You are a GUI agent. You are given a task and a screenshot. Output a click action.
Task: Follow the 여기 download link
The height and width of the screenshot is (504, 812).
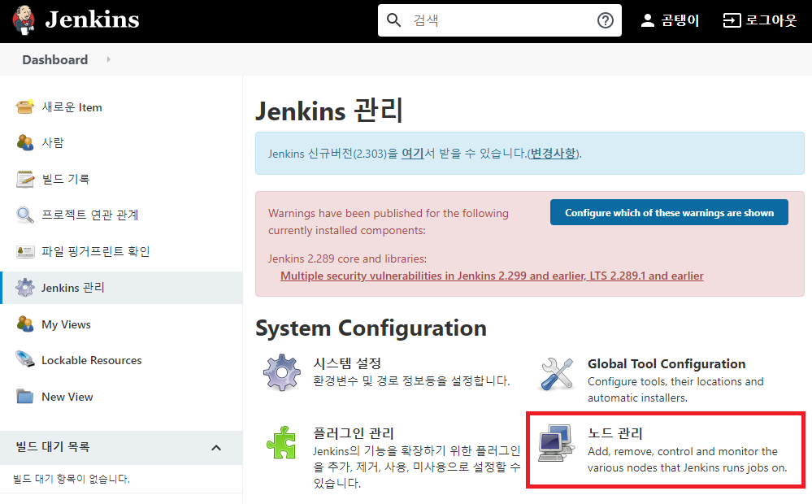(413, 154)
